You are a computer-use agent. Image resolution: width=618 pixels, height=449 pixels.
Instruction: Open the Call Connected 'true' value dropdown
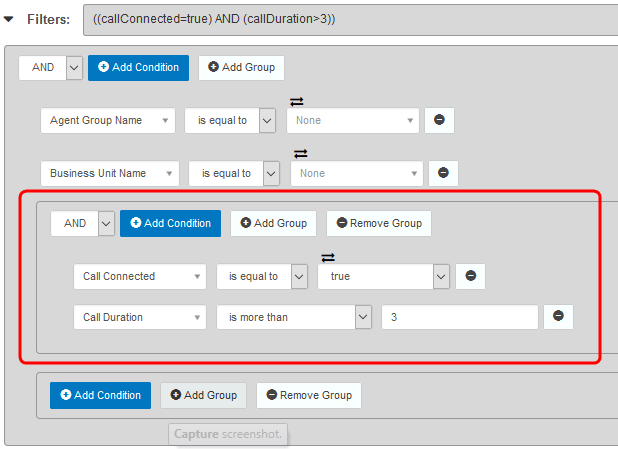click(439, 276)
